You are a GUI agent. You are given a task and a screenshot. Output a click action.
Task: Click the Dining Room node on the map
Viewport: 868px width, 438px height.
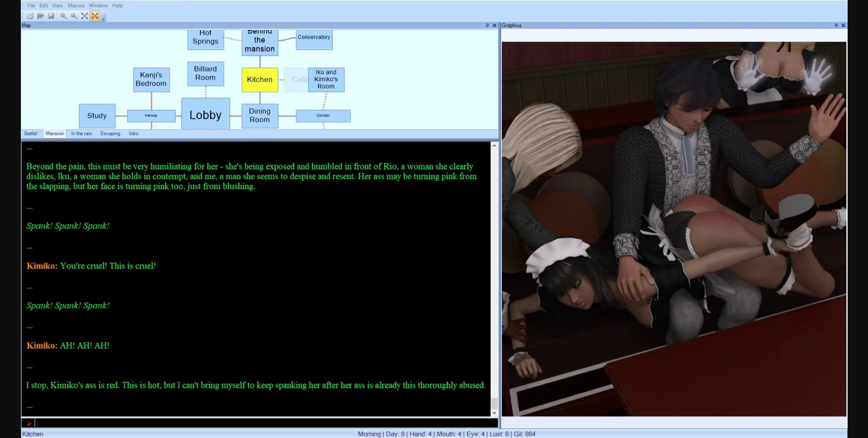(x=259, y=116)
